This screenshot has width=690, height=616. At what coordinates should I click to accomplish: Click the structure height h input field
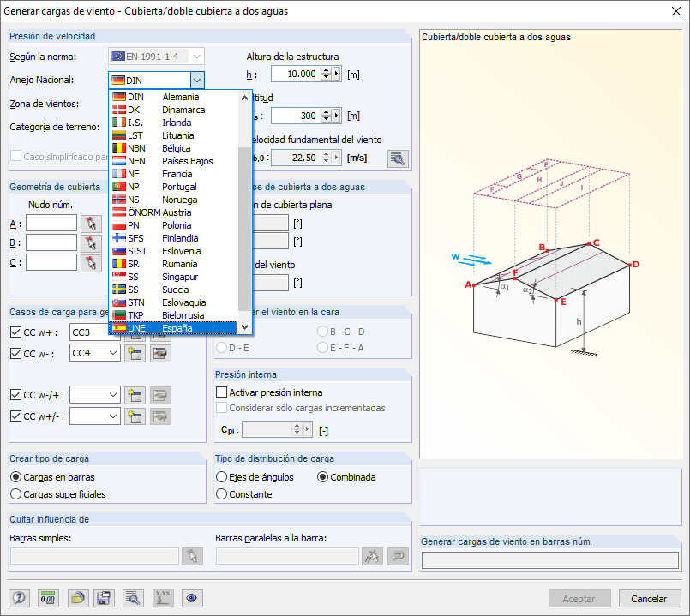click(x=296, y=74)
